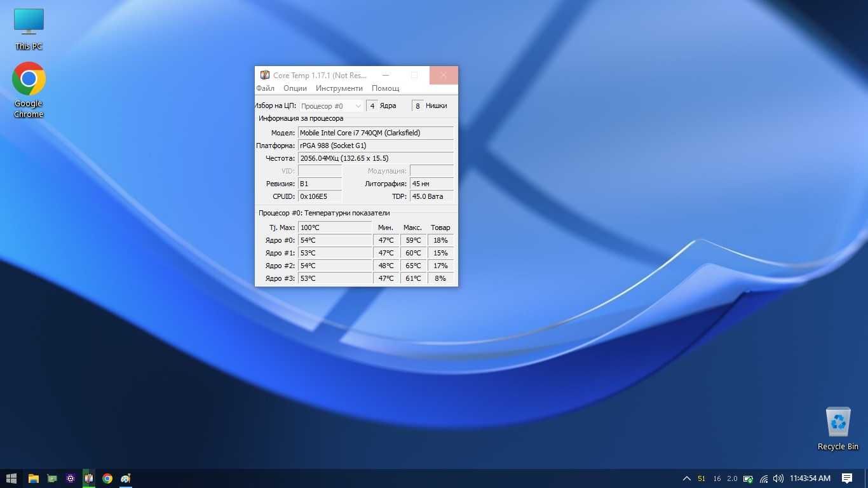Screen dimensions: 868x488
Task: Click the Ядро #0 max temperature 59°C
Action: coord(414,240)
